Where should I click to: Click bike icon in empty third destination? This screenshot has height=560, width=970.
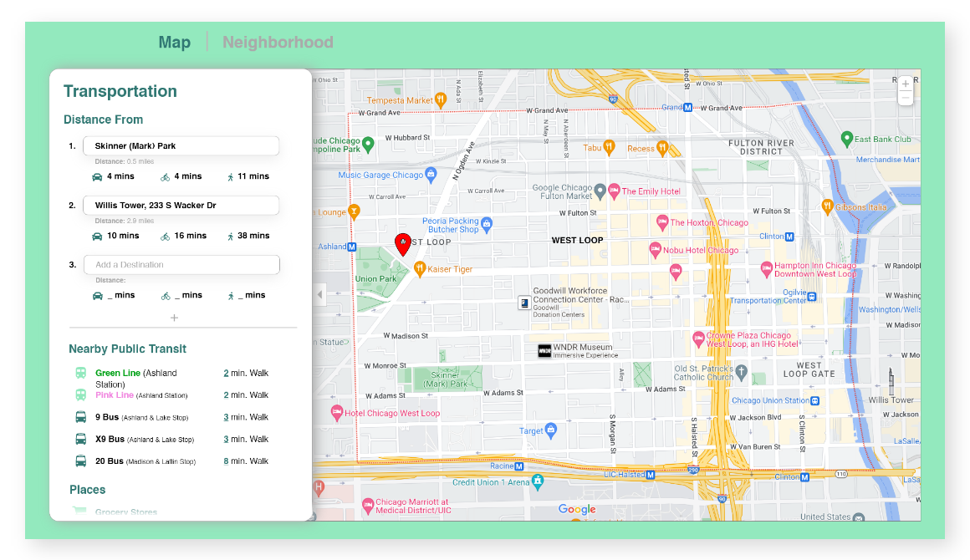click(166, 295)
